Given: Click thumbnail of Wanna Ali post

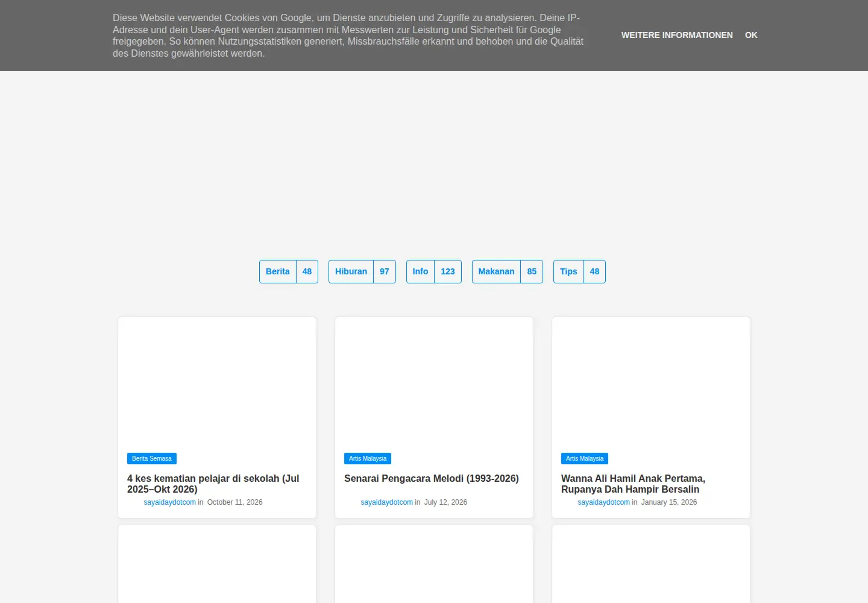Looking at the screenshot, I should [x=651, y=384].
